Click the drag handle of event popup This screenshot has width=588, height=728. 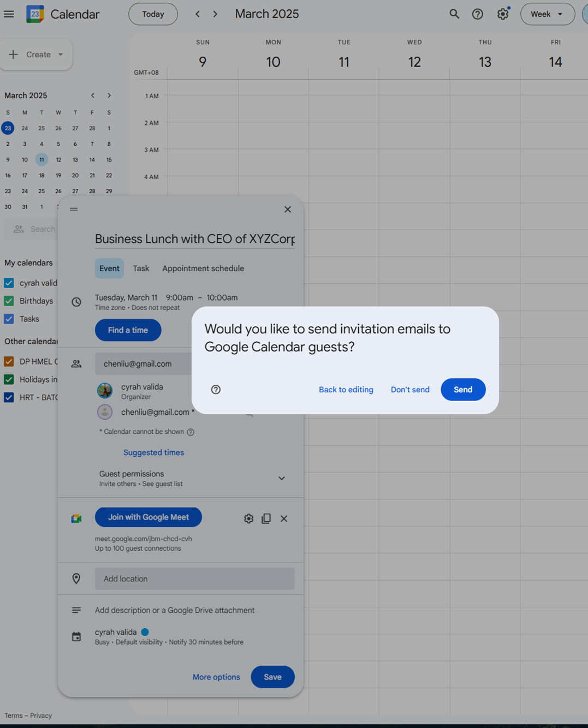click(x=74, y=210)
